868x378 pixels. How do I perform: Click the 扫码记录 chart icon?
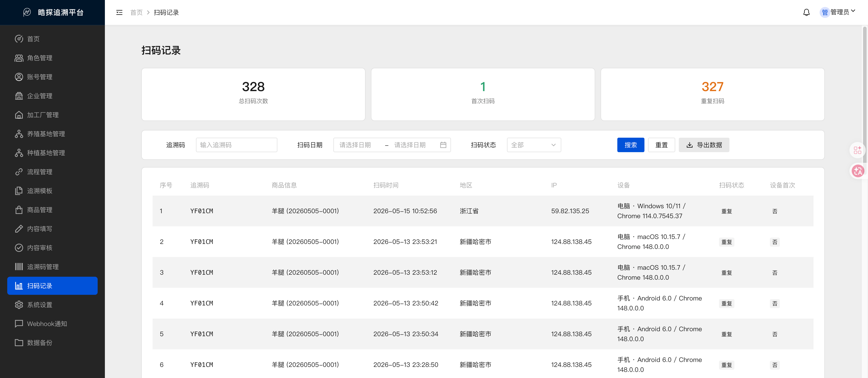pyautogui.click(x=19, y=286)
